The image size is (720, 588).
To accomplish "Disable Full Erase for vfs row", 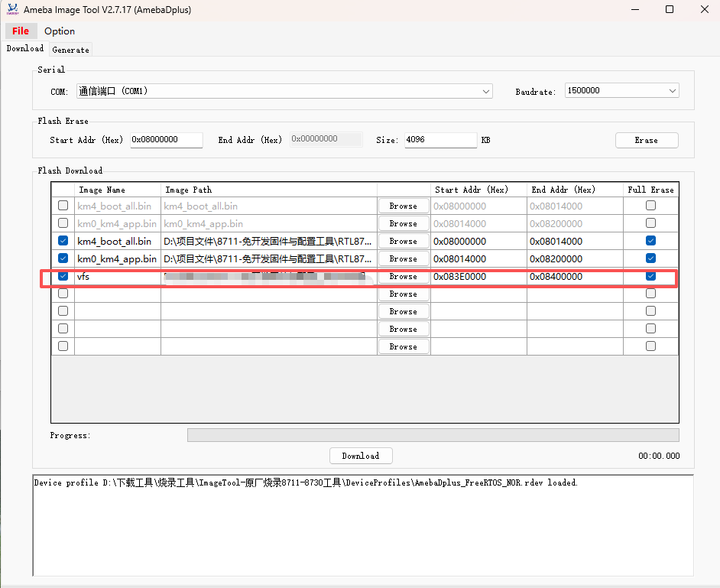I will pos(650,276).
